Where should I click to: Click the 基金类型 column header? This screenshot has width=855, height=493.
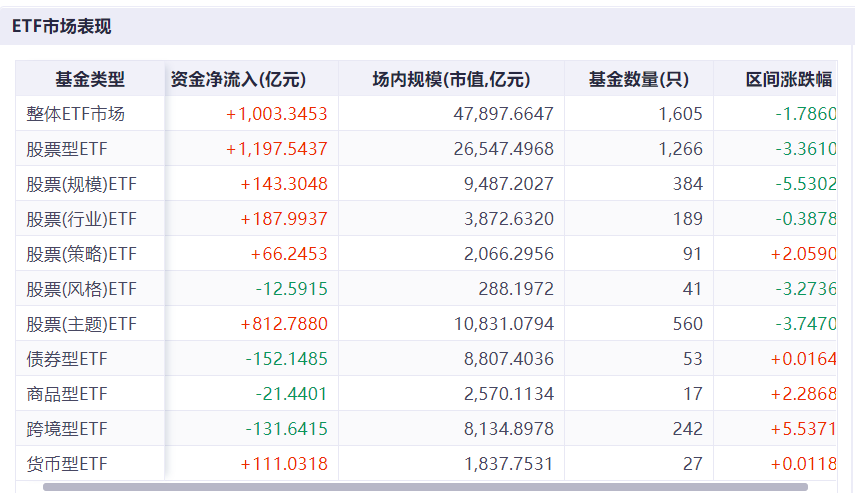[90, 80]
